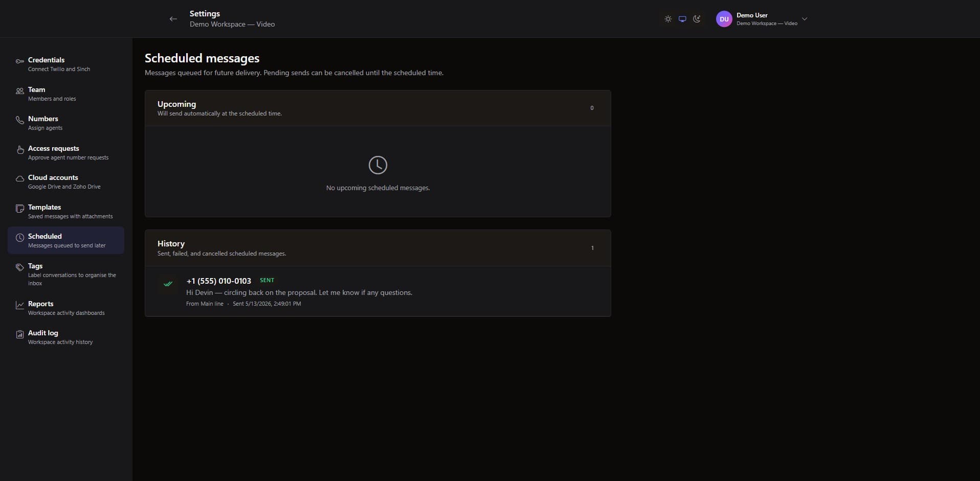Open the Cloud accounts section
This screenshot has width=980, height=481.
66,181
